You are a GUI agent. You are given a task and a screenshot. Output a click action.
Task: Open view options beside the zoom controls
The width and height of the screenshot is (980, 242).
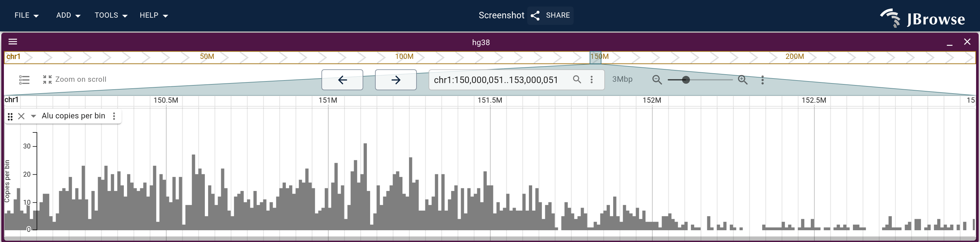coord(762,80)
